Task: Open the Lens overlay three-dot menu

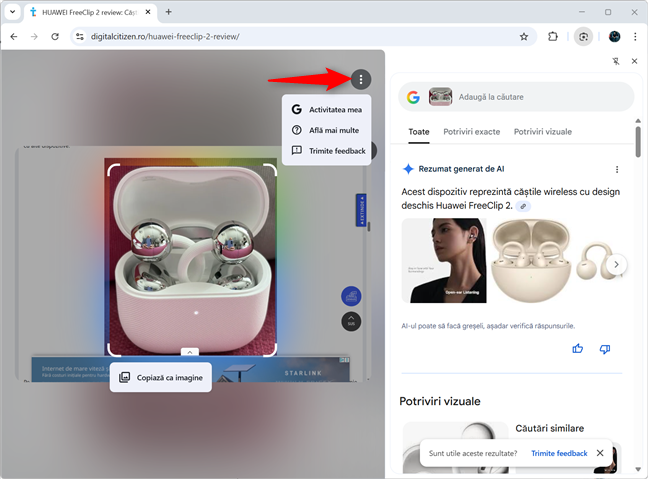Action: [x=361, y=79]
